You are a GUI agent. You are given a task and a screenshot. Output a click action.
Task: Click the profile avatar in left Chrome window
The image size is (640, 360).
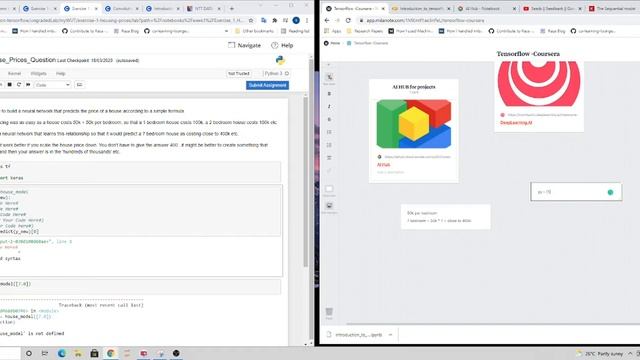click(x=296, y=20)
